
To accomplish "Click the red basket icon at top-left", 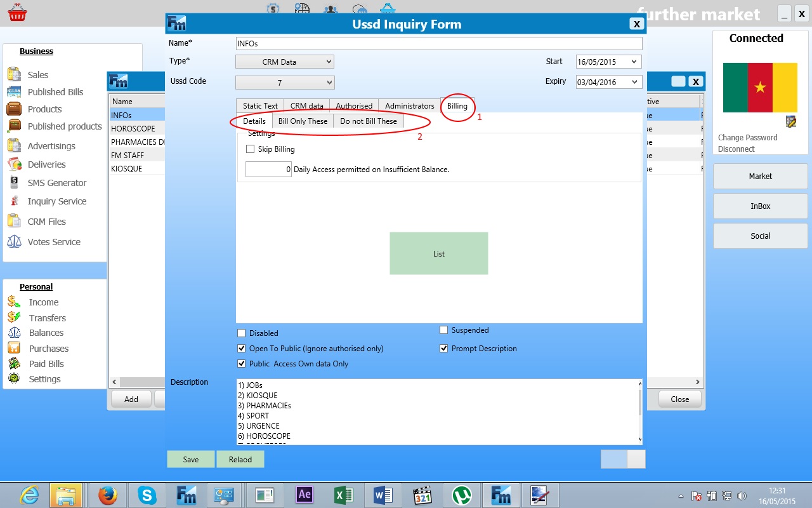I will point(18,11).
